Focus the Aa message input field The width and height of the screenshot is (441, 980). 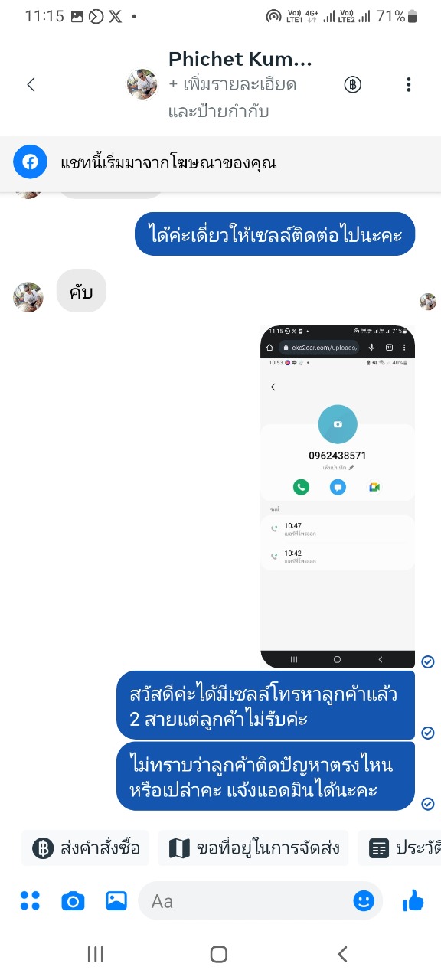click(260, 901)
